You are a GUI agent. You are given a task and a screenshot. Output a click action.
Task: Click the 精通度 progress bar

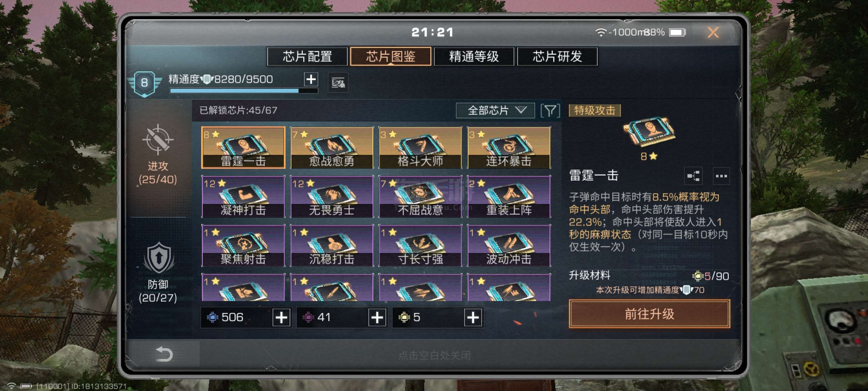tap(244, 91)
